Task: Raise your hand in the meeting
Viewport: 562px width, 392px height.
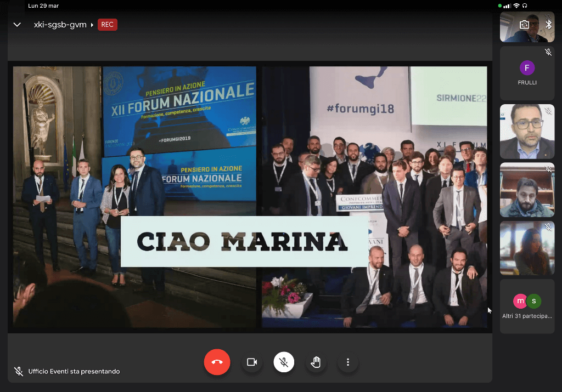Action: [316, 362]
